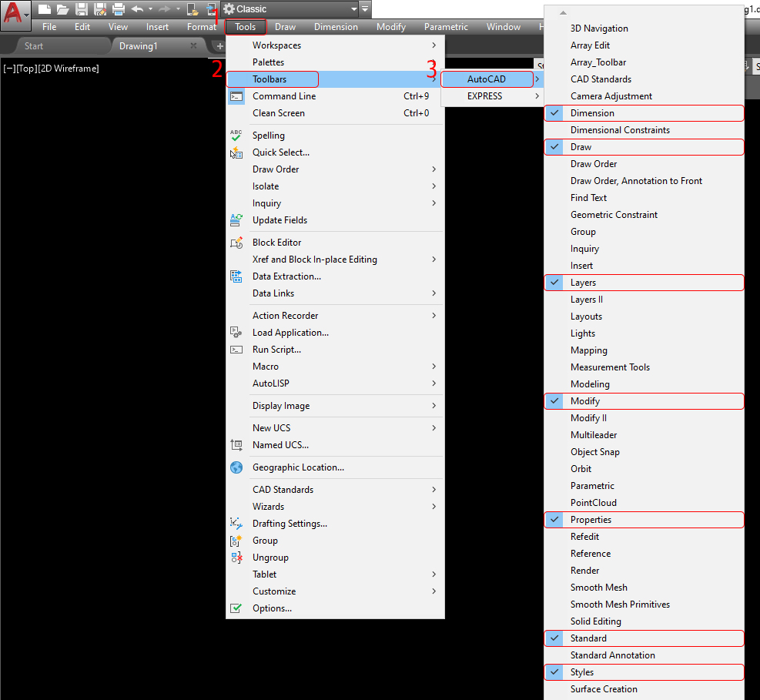Click the Drafting Settings icon

pyautogui.click(x=236, y=524)
